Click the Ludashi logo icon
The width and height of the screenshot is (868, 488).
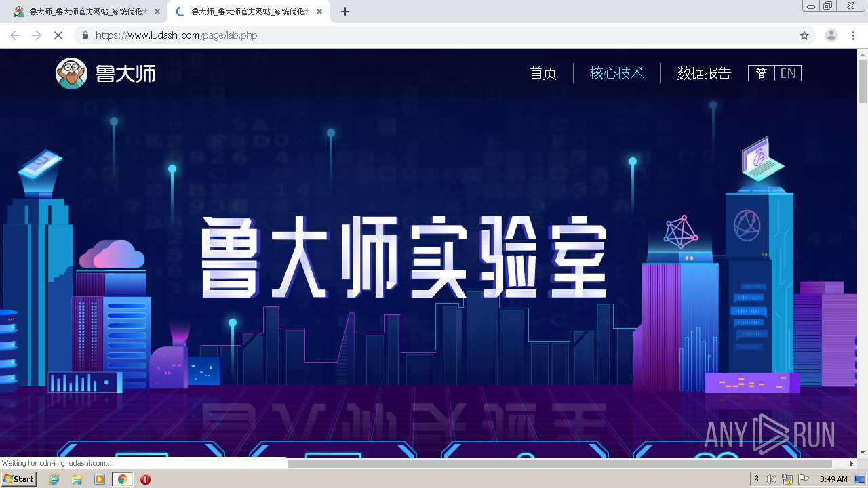[71, 73]
